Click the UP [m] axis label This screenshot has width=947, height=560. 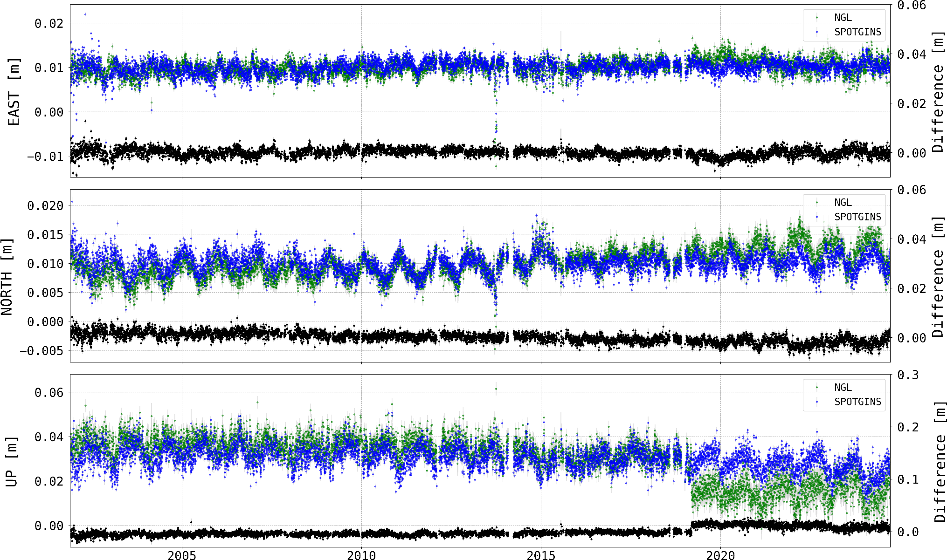tap(11, 461)
